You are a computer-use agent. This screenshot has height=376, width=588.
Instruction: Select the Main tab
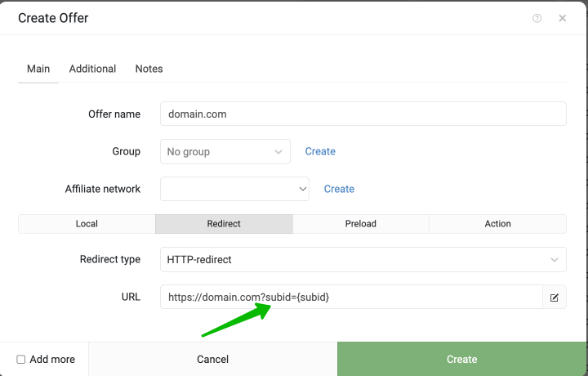tap(38, 69)
